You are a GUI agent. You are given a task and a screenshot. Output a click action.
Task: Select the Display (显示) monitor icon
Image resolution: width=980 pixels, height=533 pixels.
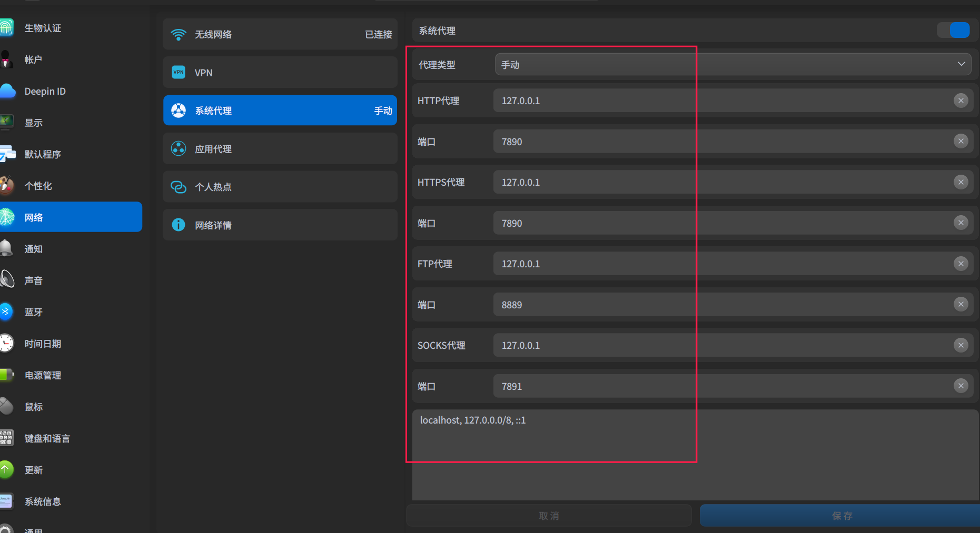tap(6, 123)
